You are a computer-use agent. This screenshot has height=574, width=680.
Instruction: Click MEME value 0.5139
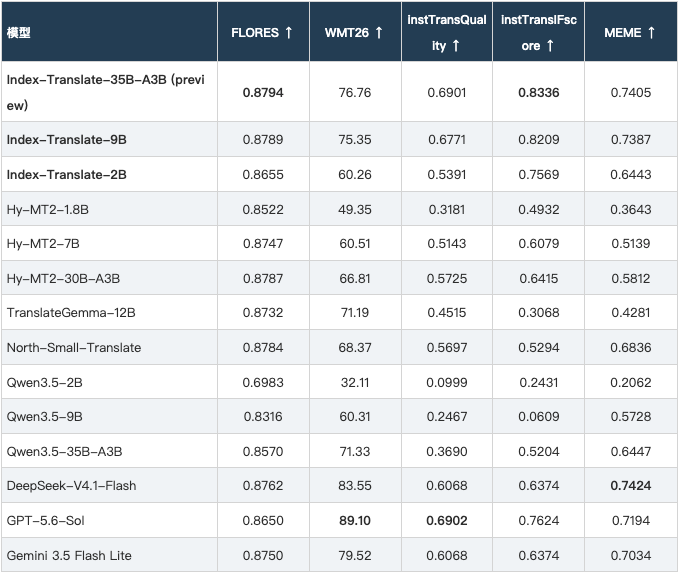[x=631, y=244]
